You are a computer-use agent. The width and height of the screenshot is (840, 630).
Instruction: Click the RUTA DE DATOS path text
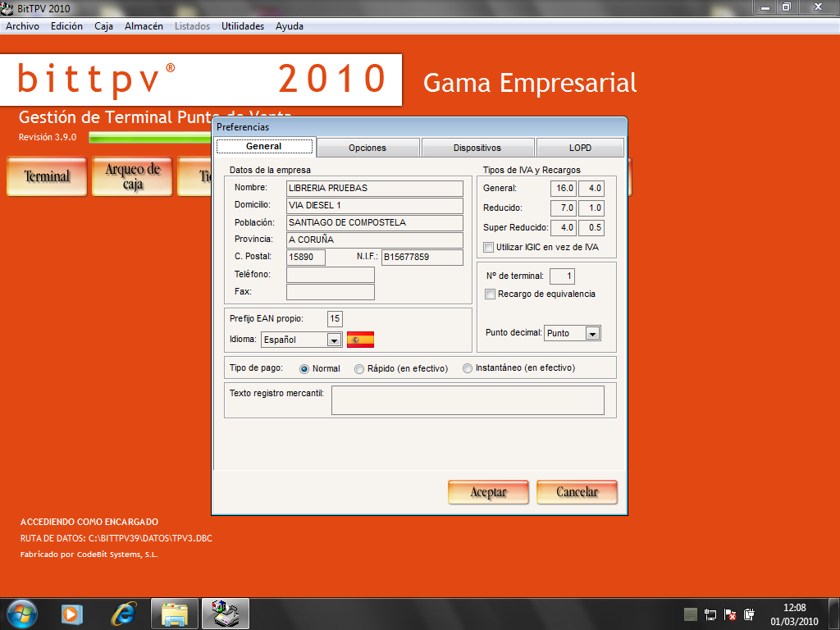click(116, 538)
